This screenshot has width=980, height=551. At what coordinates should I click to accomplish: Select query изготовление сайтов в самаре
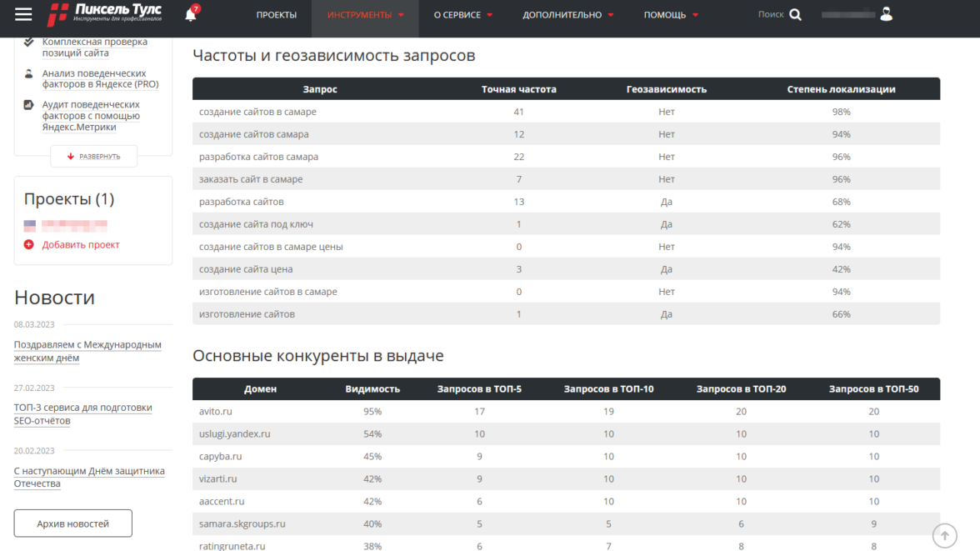[x=268, y=292]
